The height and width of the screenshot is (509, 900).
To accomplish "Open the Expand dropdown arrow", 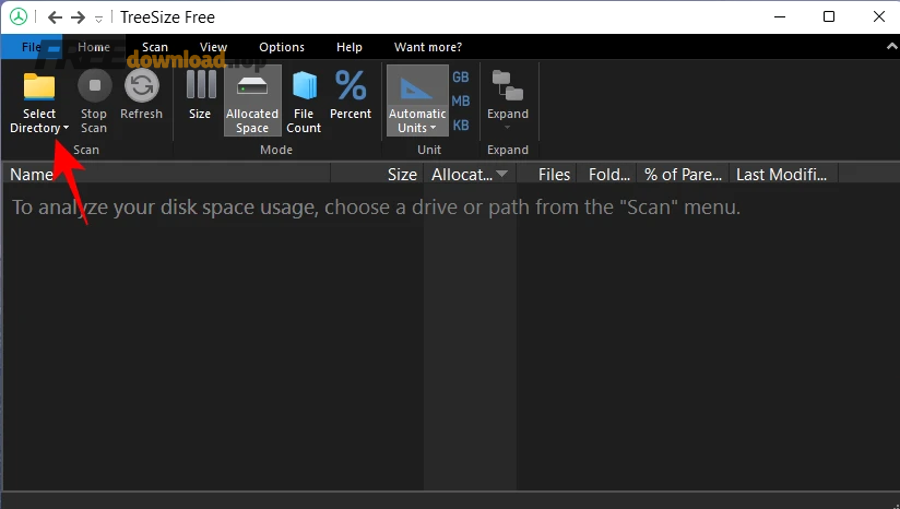I will pos(507,127).
